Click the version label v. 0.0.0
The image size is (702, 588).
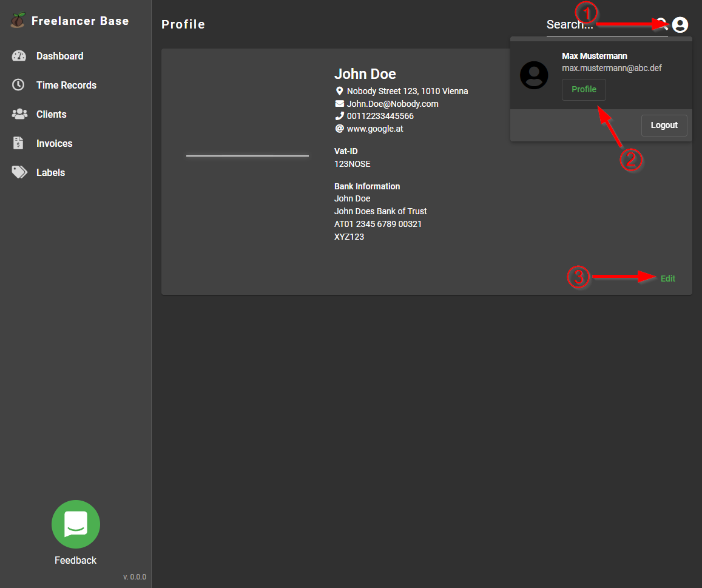135,577
